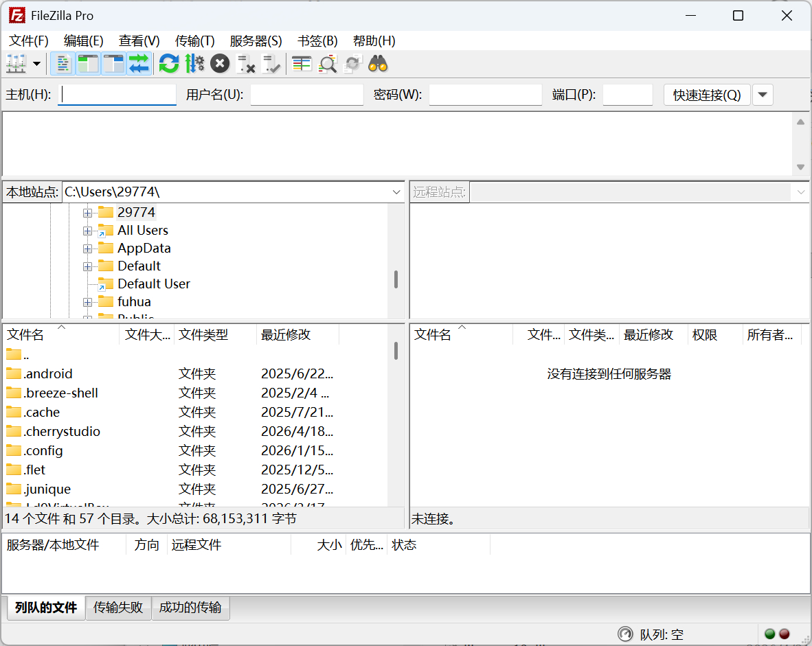This screenshot has height=646, width=812.
Task: Select the 29774 folder in the tree
Action: click(x=136, y=212)
